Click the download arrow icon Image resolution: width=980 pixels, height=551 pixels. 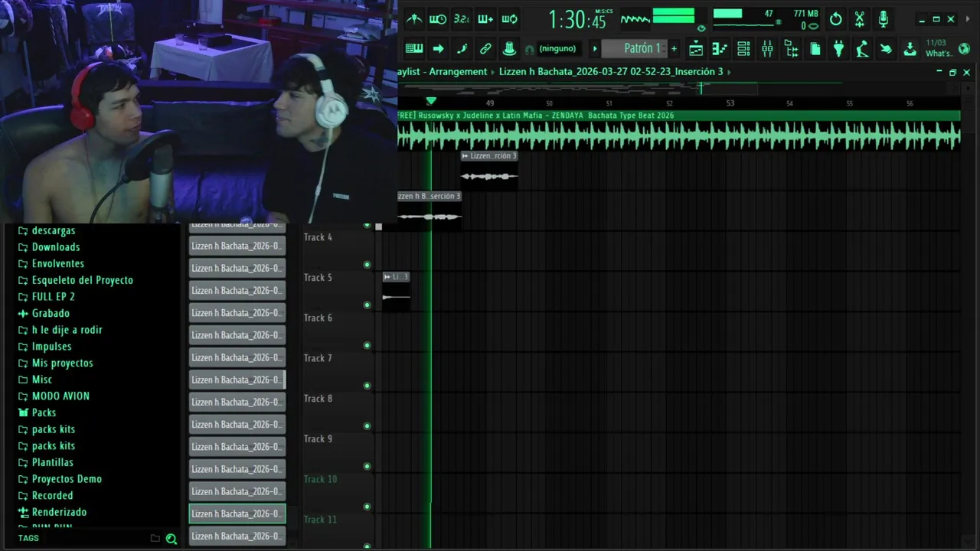click(910, 49)
